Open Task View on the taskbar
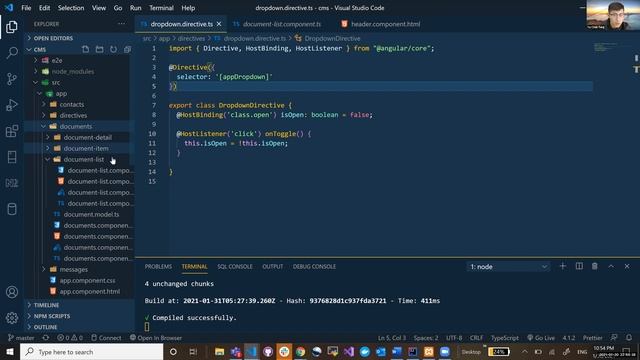 (193, 351)
